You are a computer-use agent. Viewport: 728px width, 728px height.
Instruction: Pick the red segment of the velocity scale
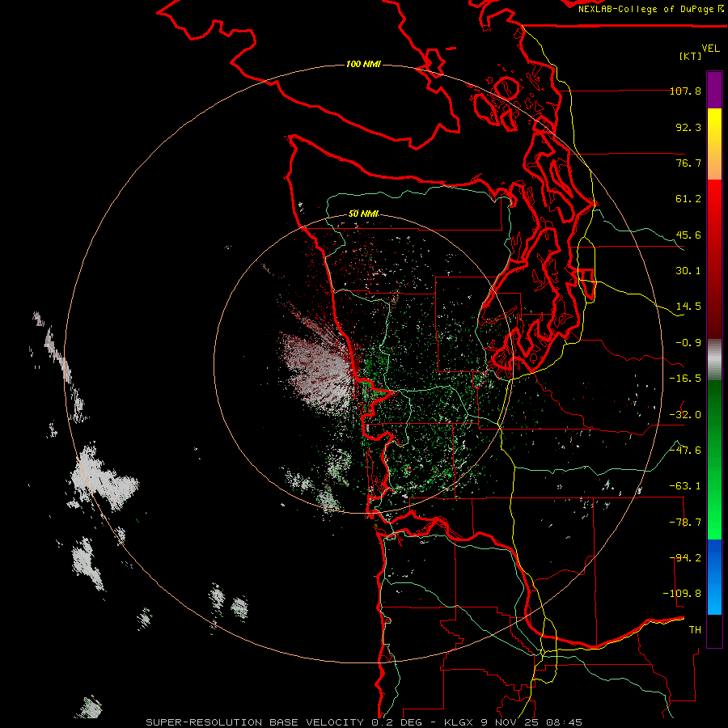coord(714,259)
